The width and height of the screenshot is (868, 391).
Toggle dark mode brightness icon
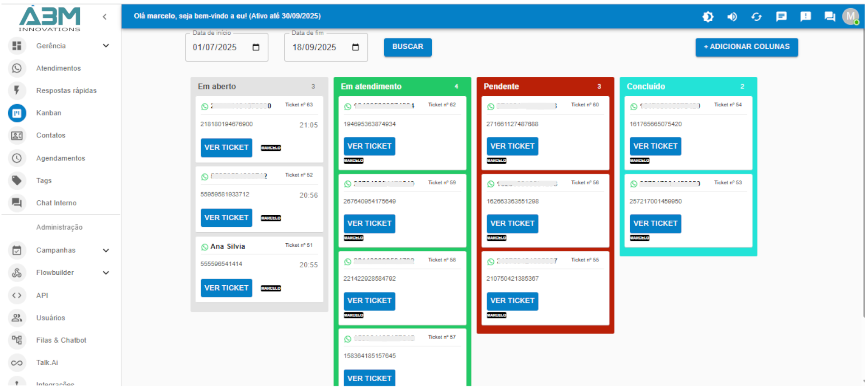coord(708,17)
